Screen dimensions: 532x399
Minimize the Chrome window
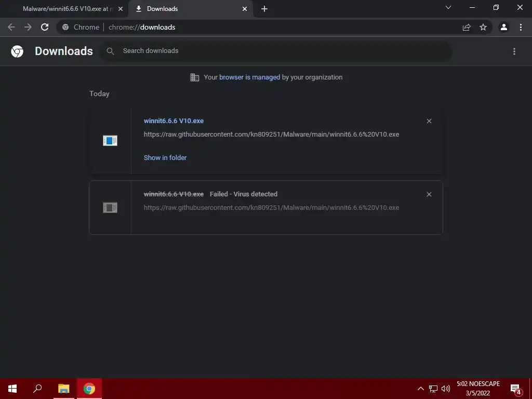(472, 7)
